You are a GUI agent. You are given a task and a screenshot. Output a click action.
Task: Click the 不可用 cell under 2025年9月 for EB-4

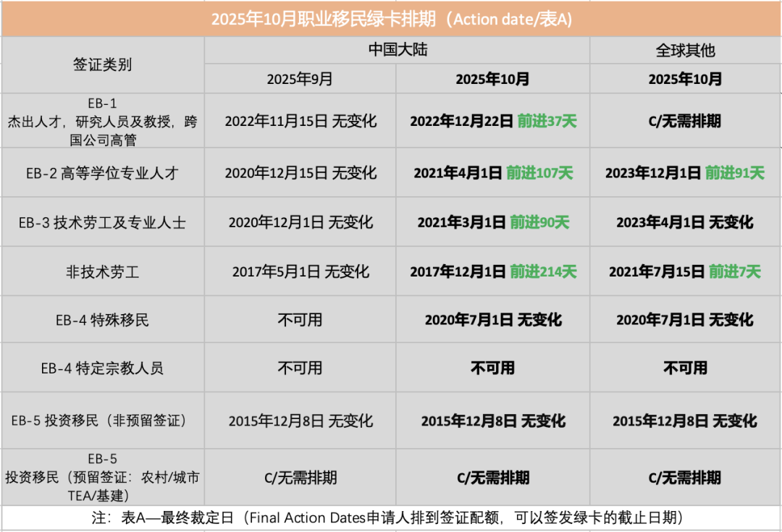click(x=300, y=319)
